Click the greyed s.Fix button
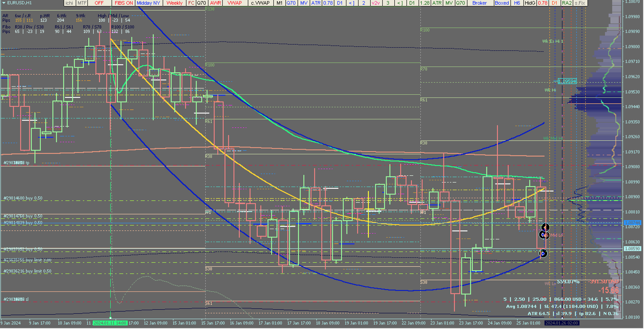 tap(580, 3)
